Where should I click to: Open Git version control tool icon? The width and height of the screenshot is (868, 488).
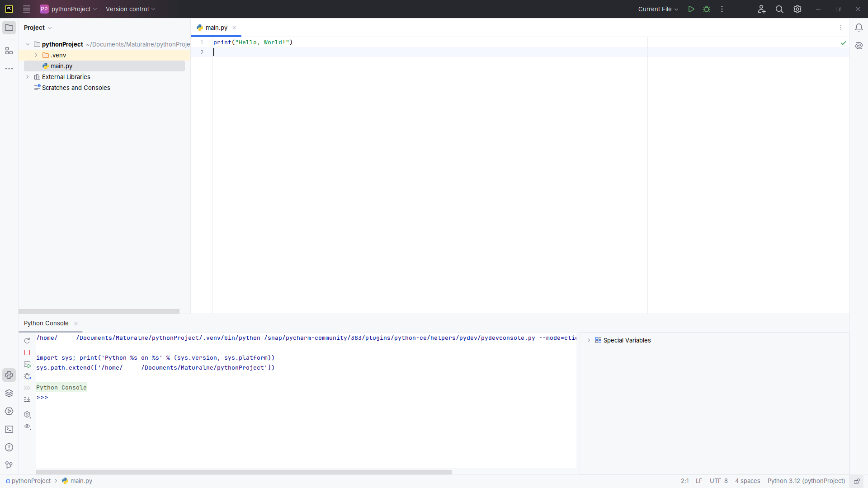9,465
